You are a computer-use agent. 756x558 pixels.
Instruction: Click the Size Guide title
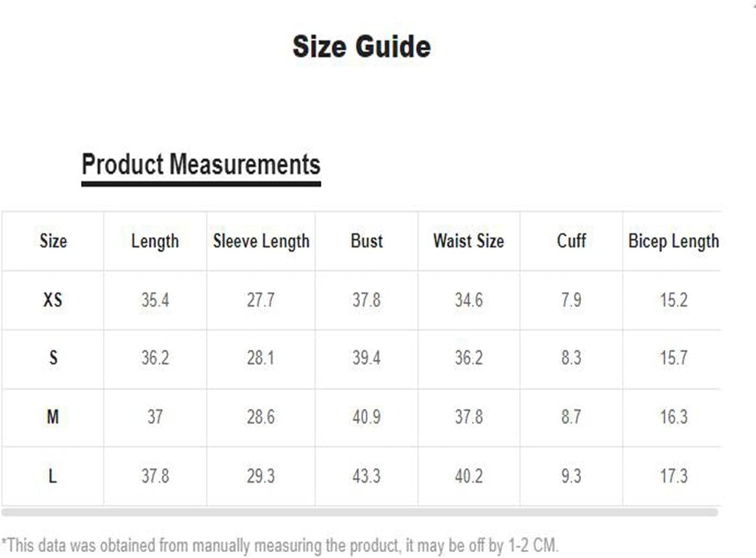[x=362, y=47]
